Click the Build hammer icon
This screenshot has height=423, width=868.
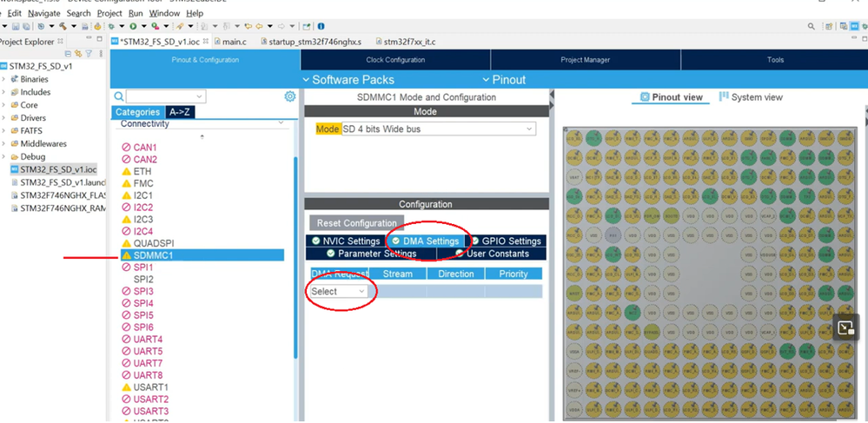[x=63, y=26]
